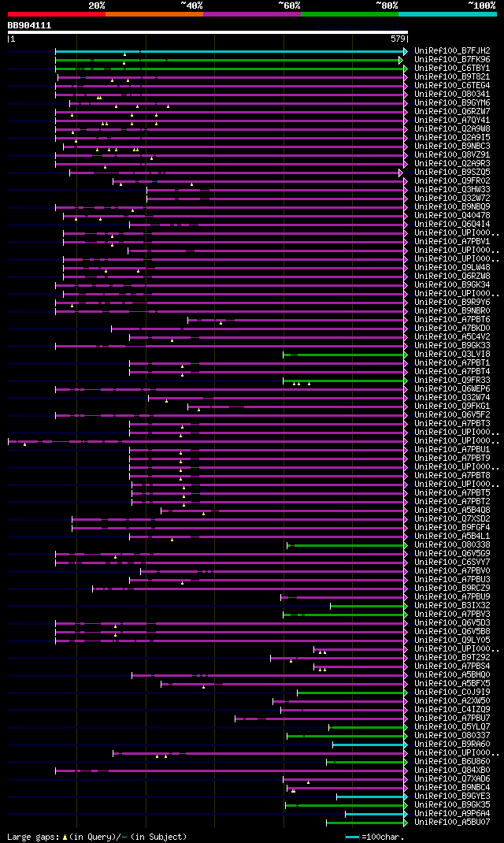The height and width of the screenshot is (843, 504).
Task: Click the purple ~60% identity legend segment
Action: pyautogui.click(x=252, y=14)
